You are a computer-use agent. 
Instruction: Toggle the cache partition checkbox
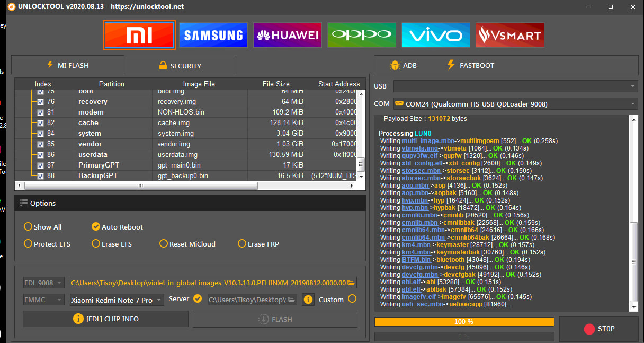40,123
